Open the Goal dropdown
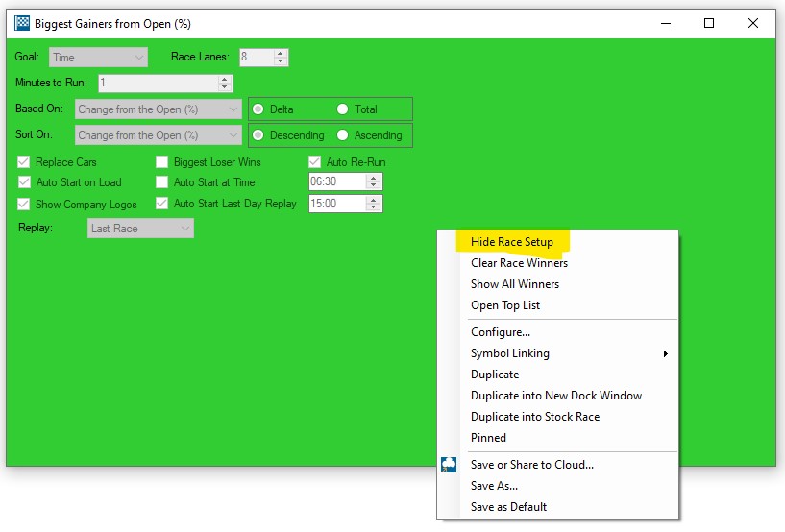The height and width of the screenshot is (532, 785). [99, 58]
